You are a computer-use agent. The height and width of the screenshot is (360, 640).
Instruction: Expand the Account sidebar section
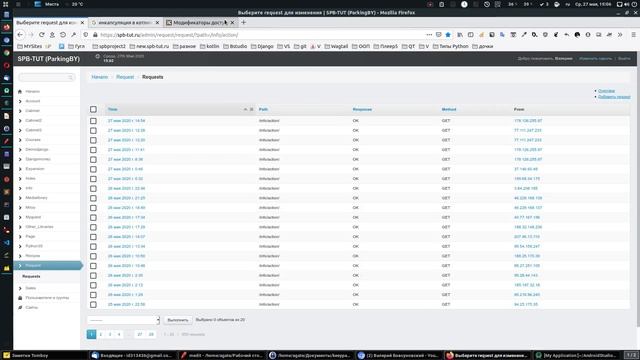(20, 101)
